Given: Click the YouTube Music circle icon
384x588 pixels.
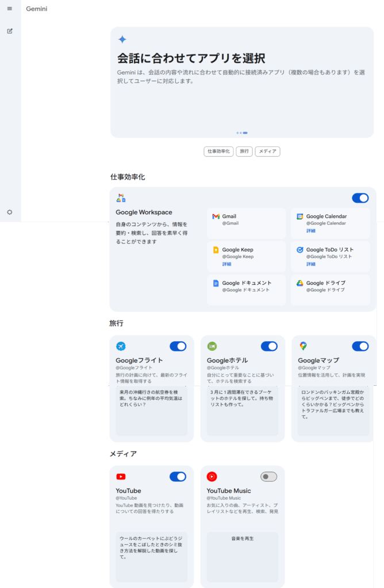Looking at the screenshot, I should 212,477.
